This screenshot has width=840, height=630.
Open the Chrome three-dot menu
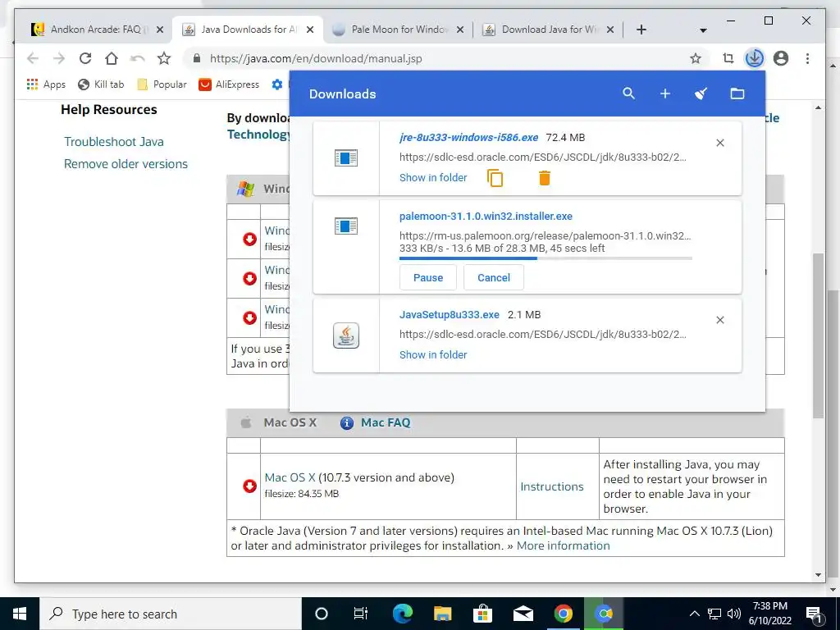click(807, 58)
